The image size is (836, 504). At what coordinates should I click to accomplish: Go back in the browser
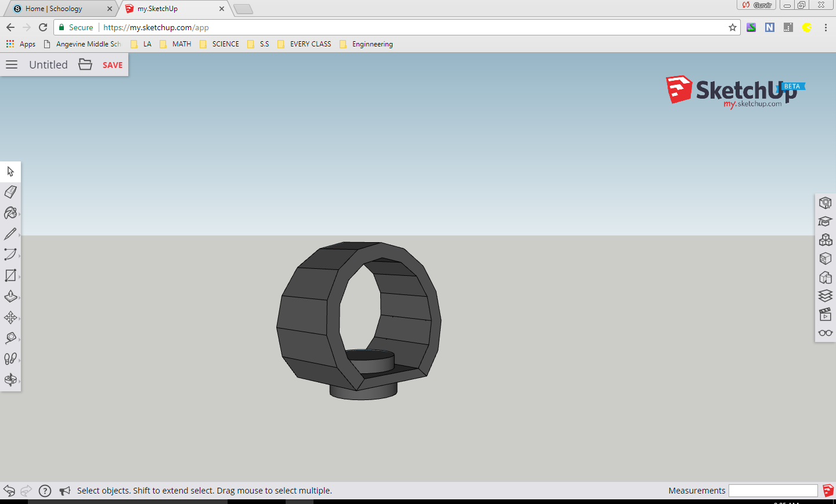tap(10, 27)
